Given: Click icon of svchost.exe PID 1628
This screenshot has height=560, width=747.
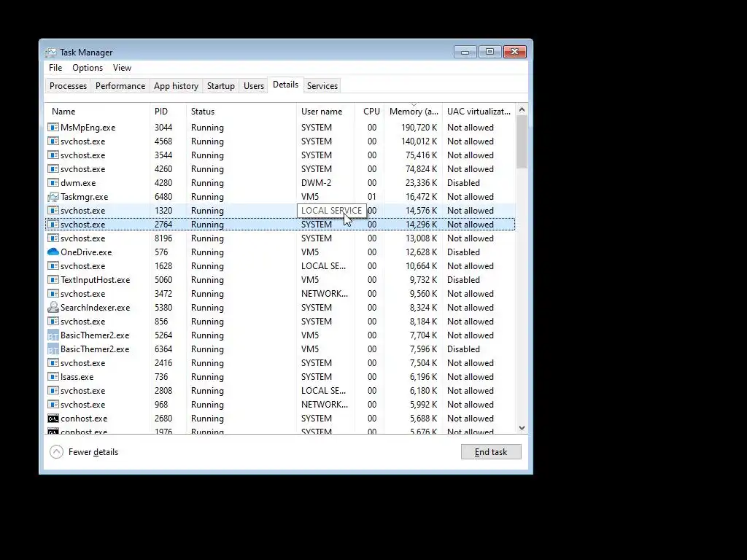Looking at the screenshot, I should (x=53, y=266).
